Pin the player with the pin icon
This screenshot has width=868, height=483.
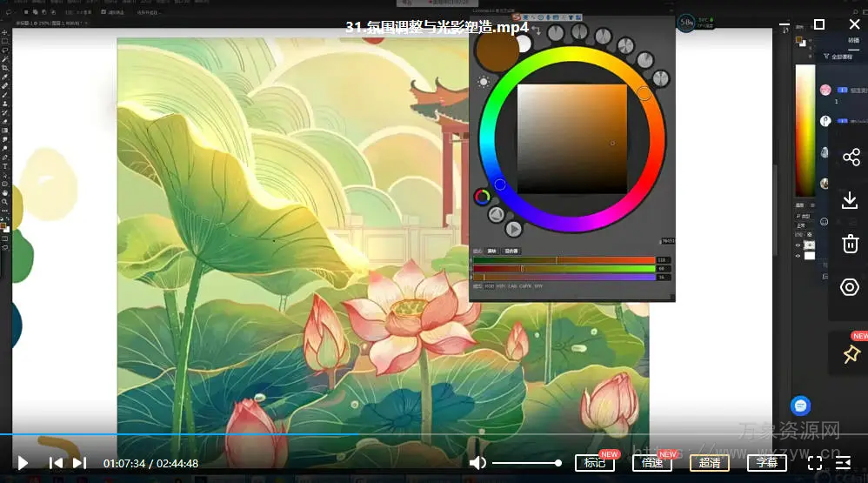click(851, 354)
